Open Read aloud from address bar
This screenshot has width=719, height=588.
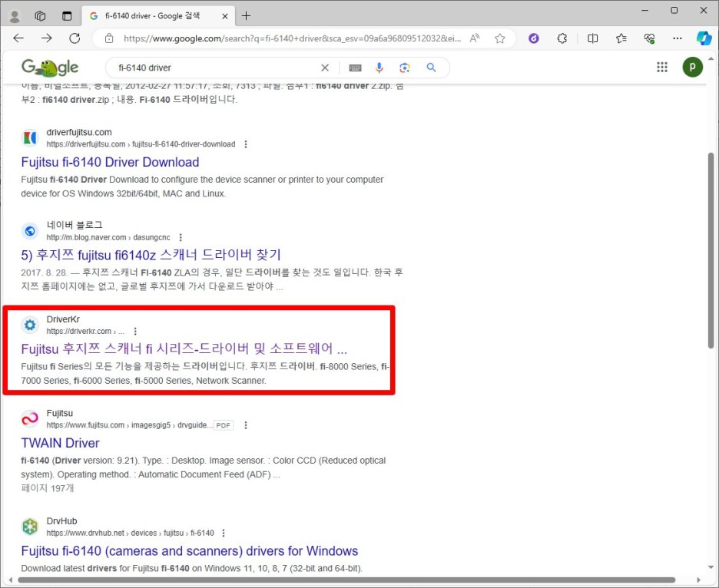coord(475,38)
